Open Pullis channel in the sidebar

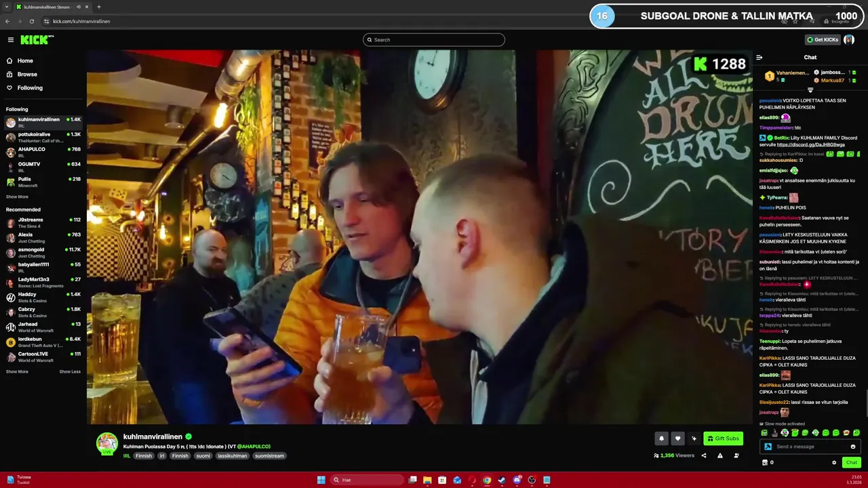coord(43,182)
